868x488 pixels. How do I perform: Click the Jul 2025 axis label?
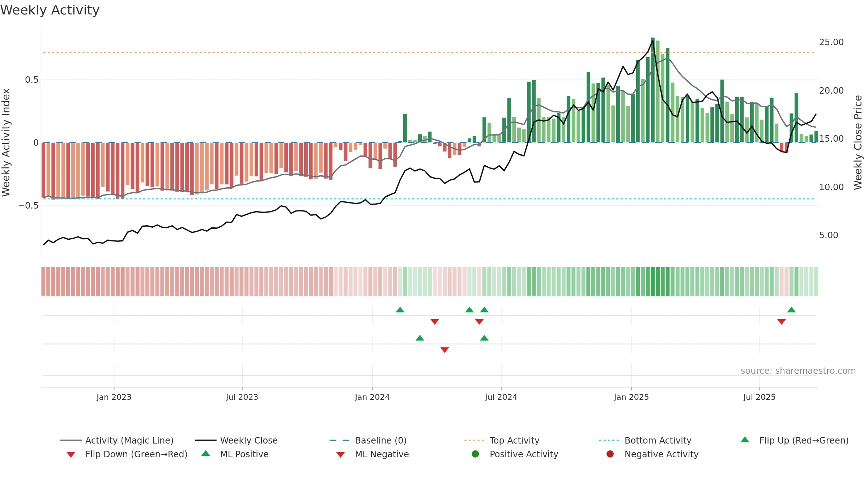[x=759, y=397]
